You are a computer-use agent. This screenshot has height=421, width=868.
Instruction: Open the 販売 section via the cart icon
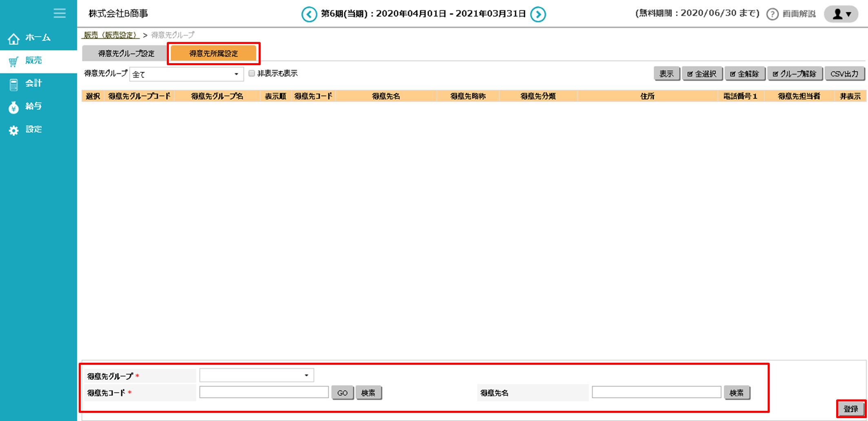13,60
